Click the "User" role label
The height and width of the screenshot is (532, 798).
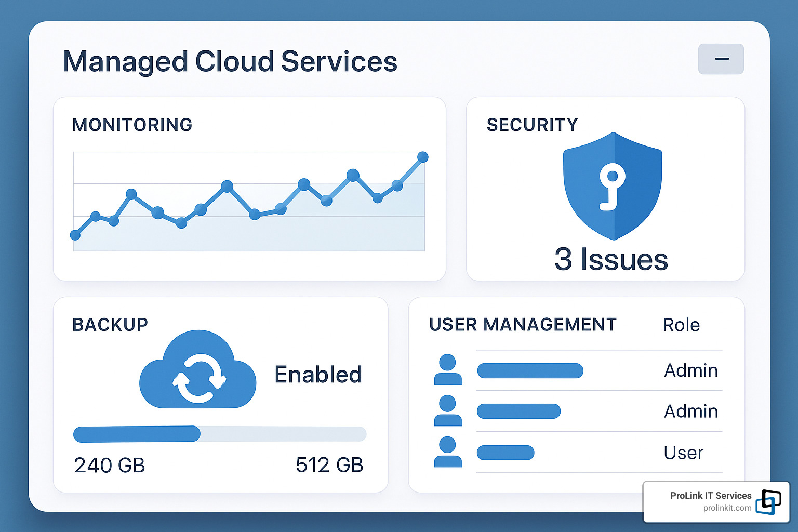[x=684, y=453]
